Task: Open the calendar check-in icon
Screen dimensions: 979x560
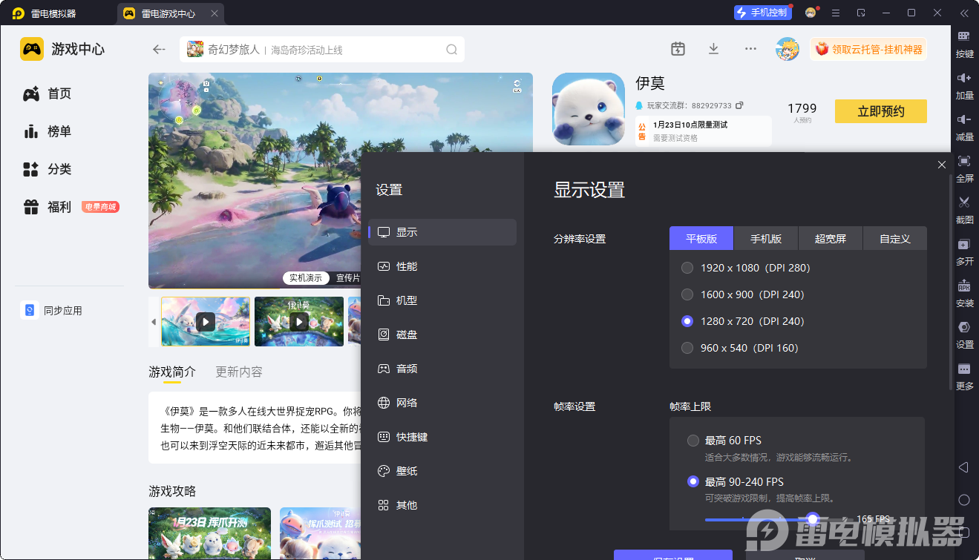Action: click(678, 49)
